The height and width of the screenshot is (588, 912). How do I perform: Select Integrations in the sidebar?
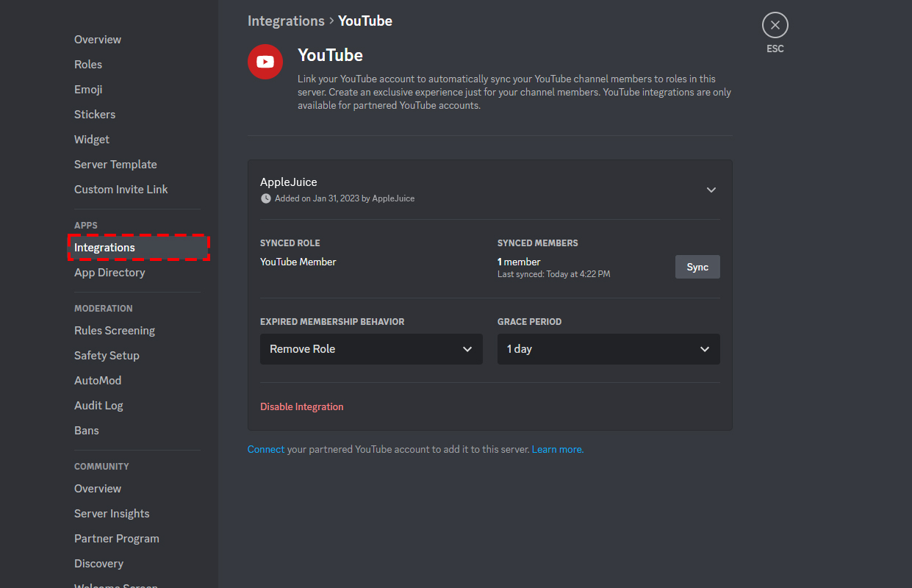coord(137,248)
